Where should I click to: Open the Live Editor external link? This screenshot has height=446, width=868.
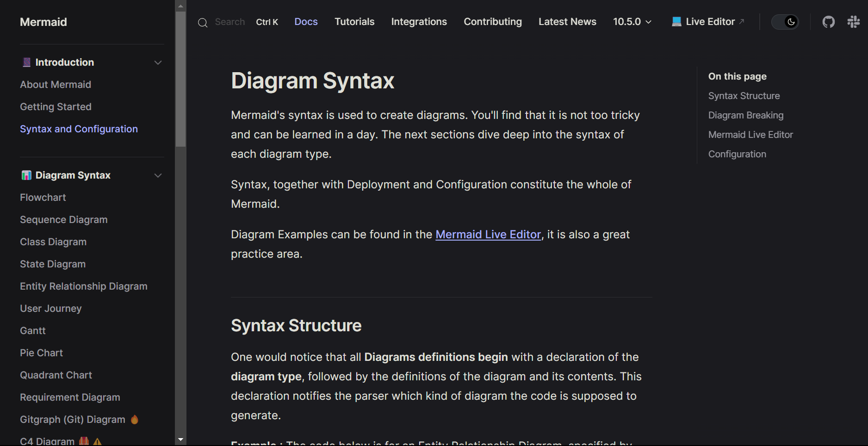click(708, 22)
